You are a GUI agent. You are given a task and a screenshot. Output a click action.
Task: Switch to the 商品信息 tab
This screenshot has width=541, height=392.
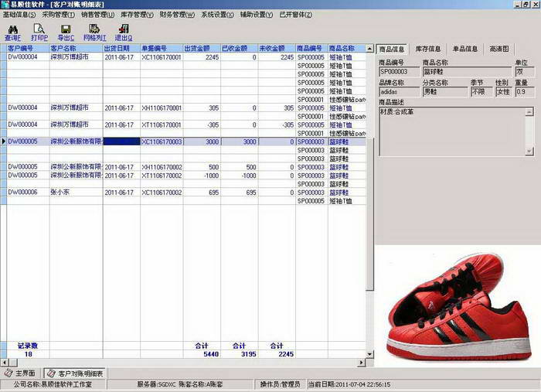pos(392,49)
